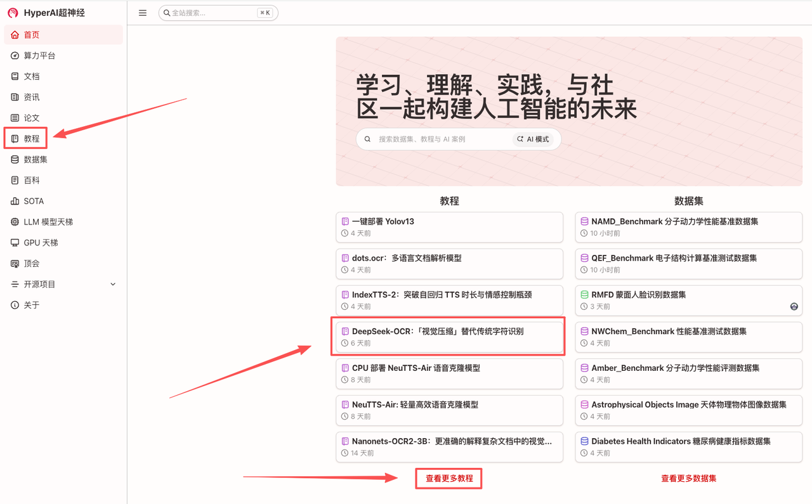Screen dimensions: 812x504
Task: Click 查看更多教程 to see more tutorials
Action: pyautogui.click(x=449, y=479)
